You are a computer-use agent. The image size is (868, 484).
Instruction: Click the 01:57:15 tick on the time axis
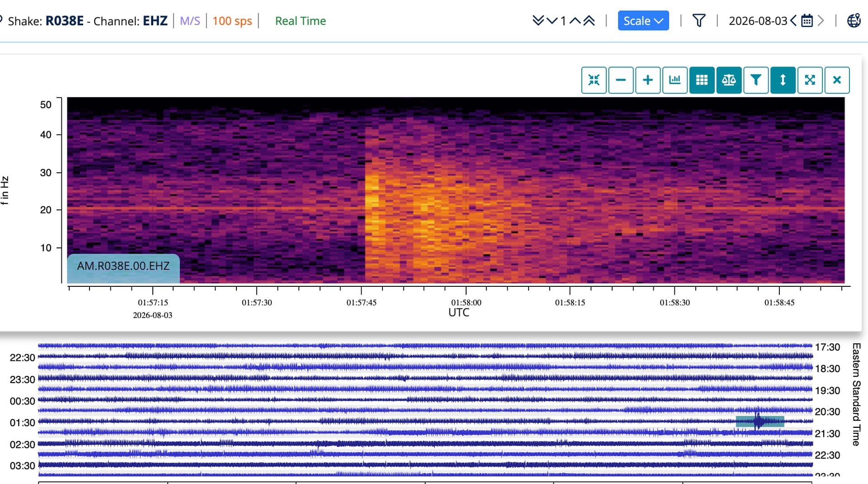pyautogui.click(x=153, y=303)
